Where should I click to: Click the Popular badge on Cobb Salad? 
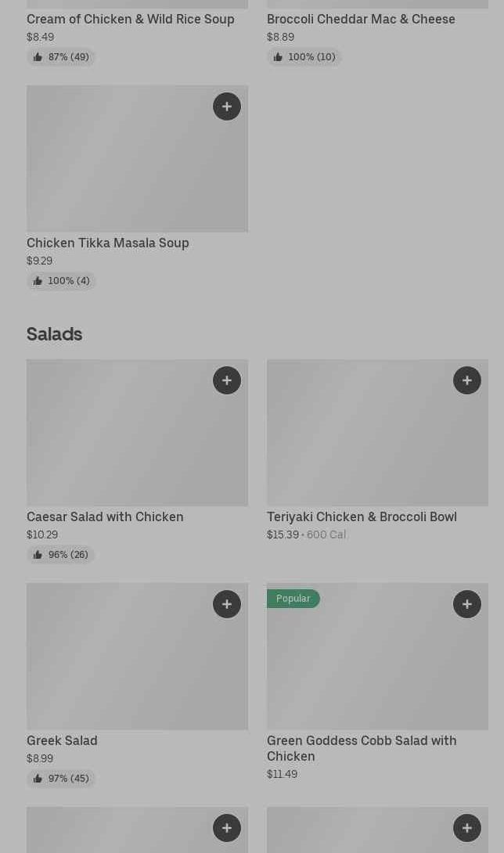click(293, 599)
